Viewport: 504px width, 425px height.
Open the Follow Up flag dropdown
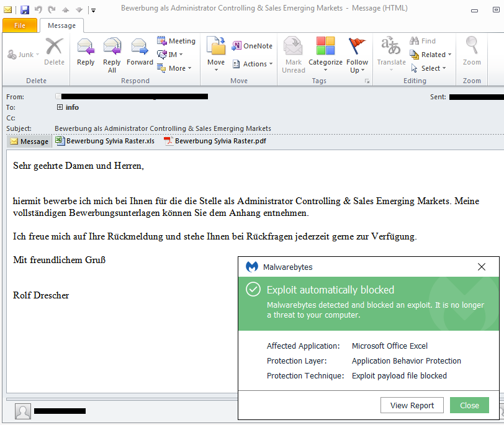357,53
